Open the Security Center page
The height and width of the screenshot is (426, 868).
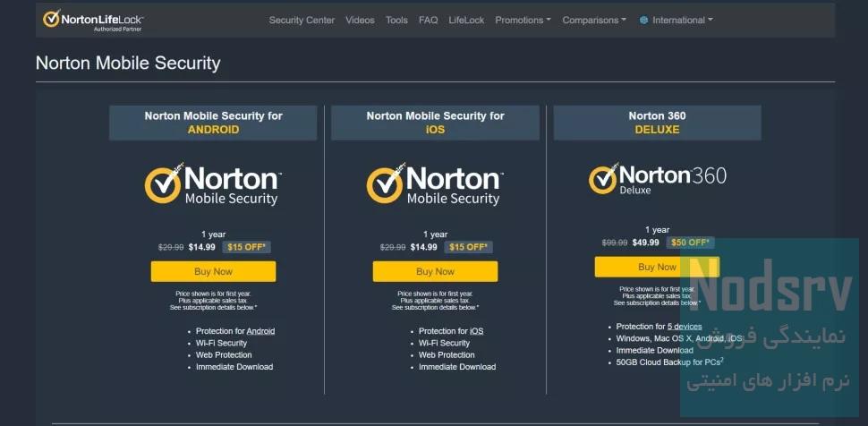(302, 20)
